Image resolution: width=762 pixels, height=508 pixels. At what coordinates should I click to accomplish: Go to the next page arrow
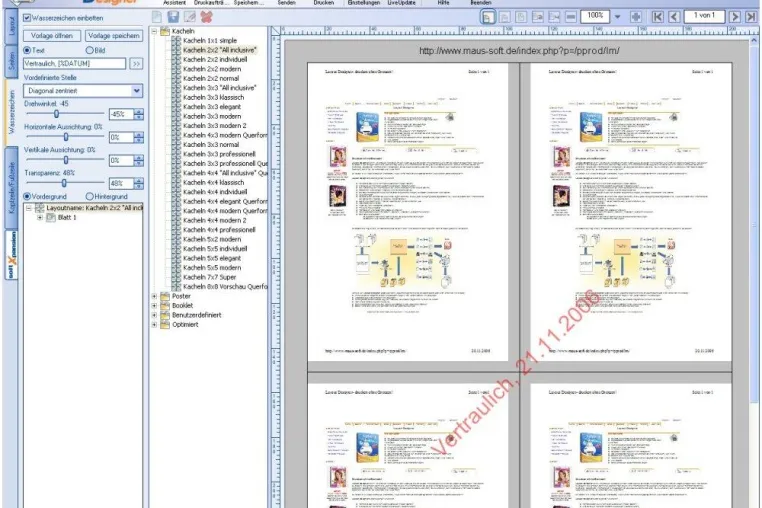(735, 17)
